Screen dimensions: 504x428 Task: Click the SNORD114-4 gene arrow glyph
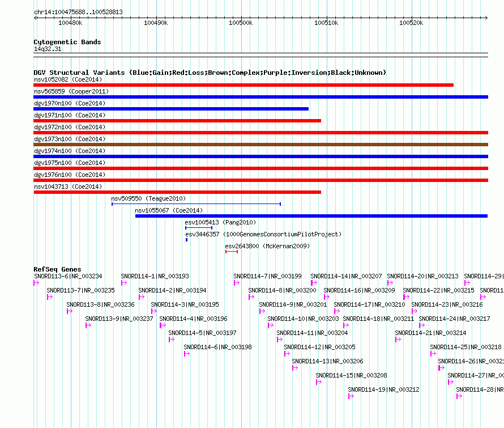click(163, 325)
